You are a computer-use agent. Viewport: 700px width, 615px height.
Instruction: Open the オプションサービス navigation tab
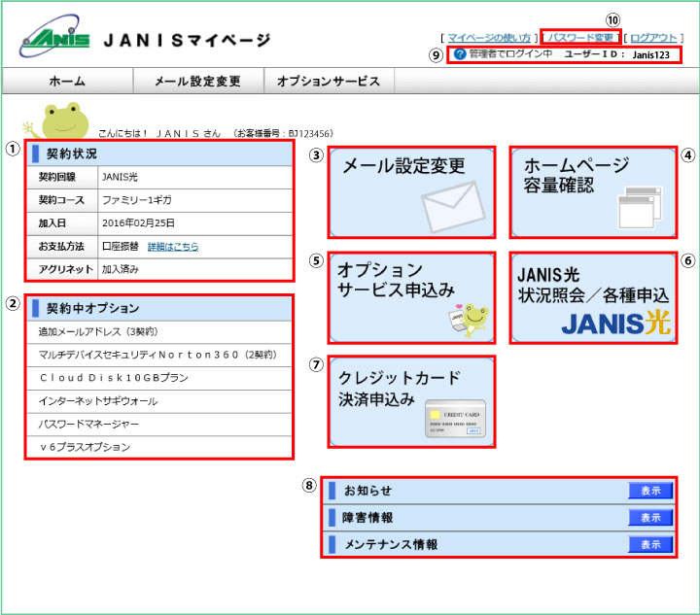pos(329,81)
